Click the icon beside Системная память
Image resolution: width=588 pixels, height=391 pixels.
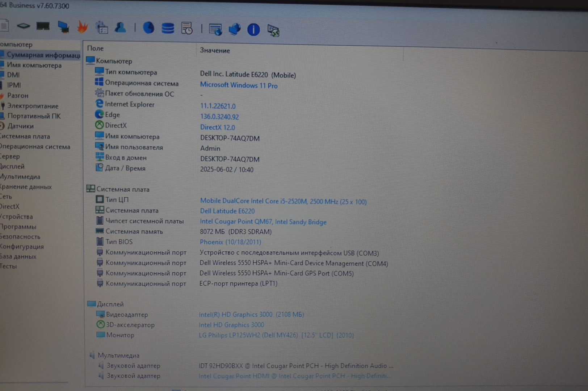(100, 231)
